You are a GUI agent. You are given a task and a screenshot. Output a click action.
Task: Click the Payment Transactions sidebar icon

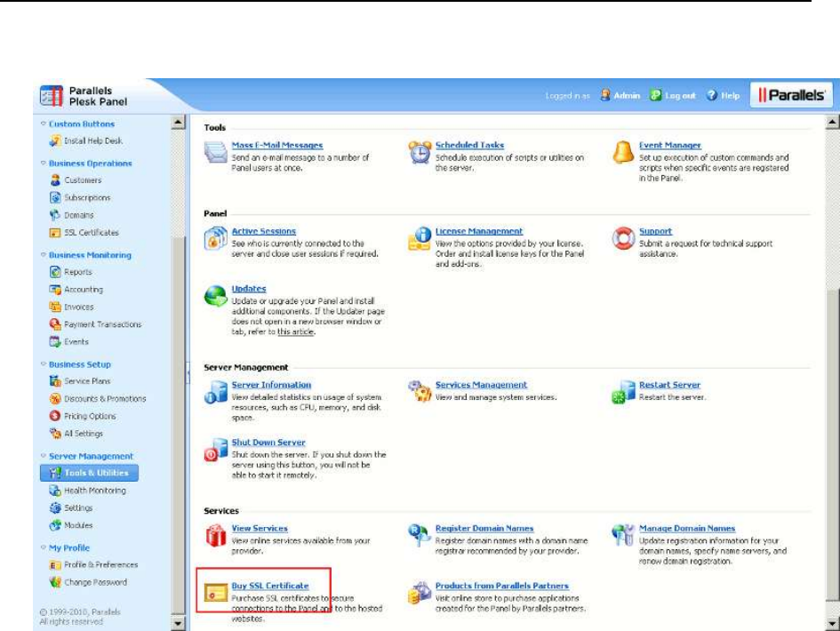55,324
